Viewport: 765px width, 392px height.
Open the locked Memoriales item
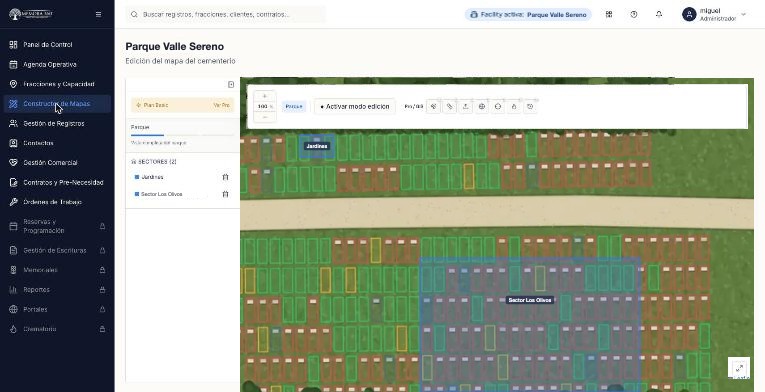(x=57, y=270)
